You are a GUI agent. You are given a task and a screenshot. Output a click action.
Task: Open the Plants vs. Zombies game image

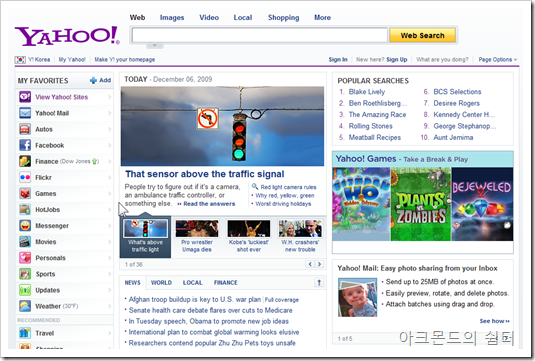421,204
